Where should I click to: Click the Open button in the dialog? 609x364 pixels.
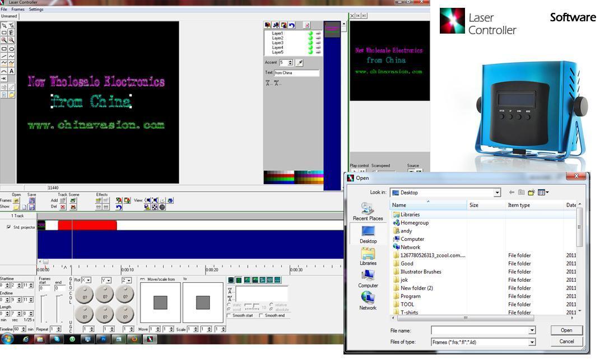[x=566, y=330]
